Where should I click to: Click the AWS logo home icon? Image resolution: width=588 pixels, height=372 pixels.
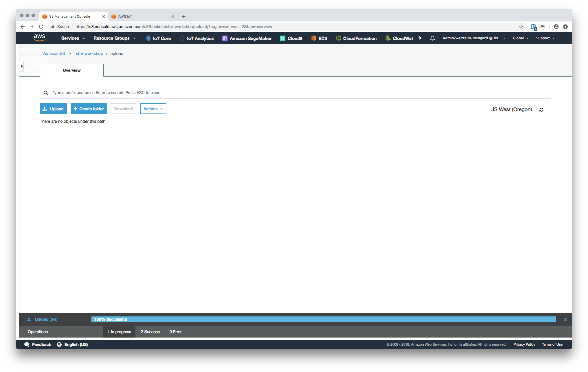pyautogui.click(x=39, y=38)
